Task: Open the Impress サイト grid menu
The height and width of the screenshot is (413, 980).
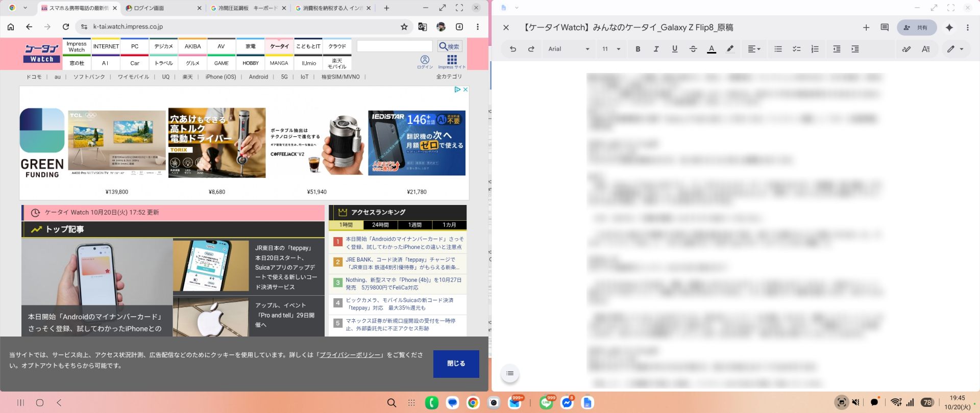Action: tap(452, 62)
